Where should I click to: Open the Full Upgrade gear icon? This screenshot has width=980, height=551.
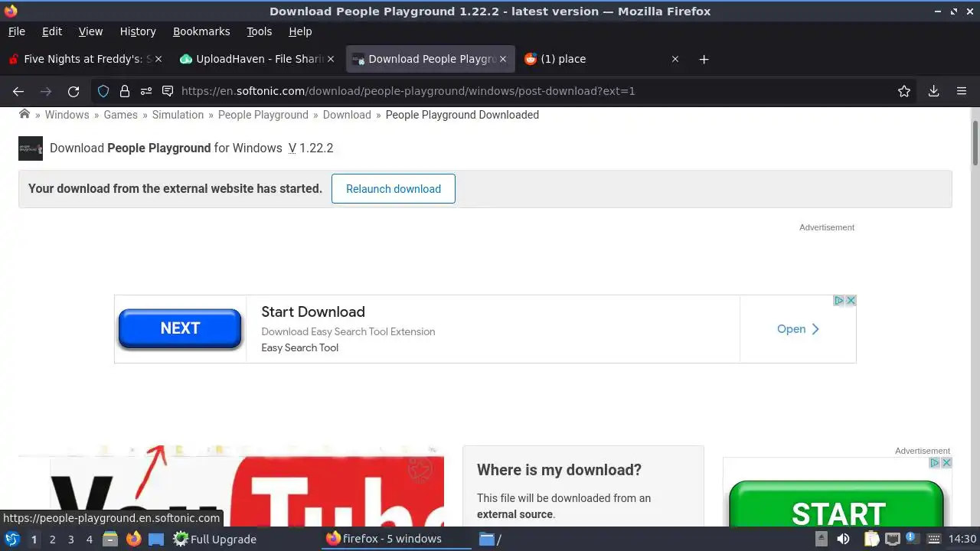click(x=181, y=539)
